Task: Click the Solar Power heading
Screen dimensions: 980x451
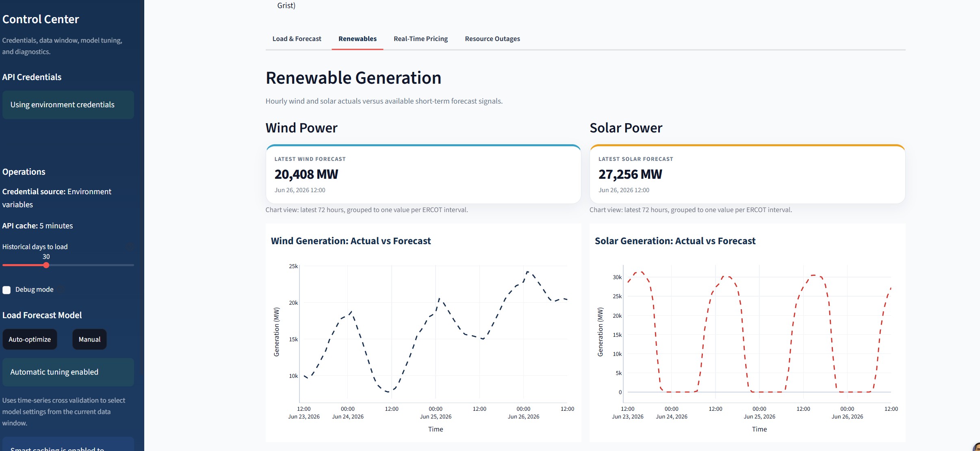Action: coord(626,128)
